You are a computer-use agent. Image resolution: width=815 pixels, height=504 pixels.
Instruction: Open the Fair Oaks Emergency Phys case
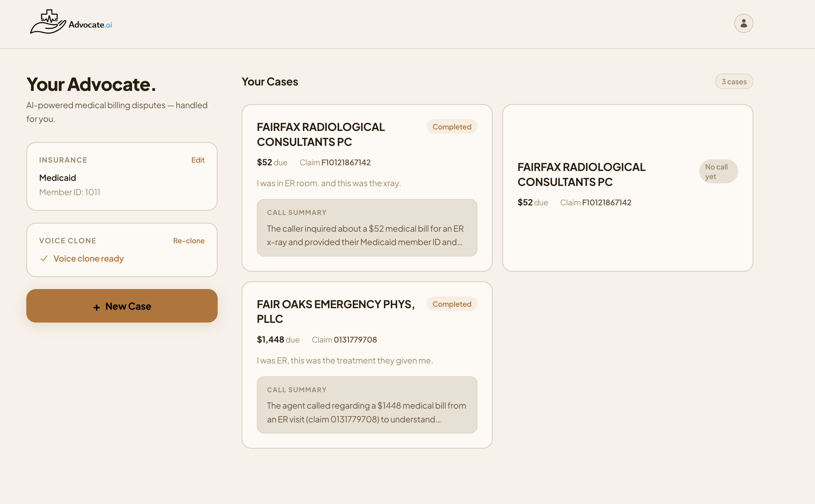335,311
